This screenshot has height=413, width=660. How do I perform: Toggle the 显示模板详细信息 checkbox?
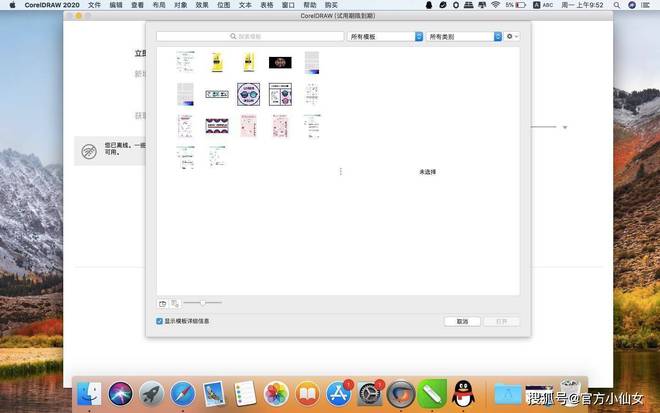(160, 321)
